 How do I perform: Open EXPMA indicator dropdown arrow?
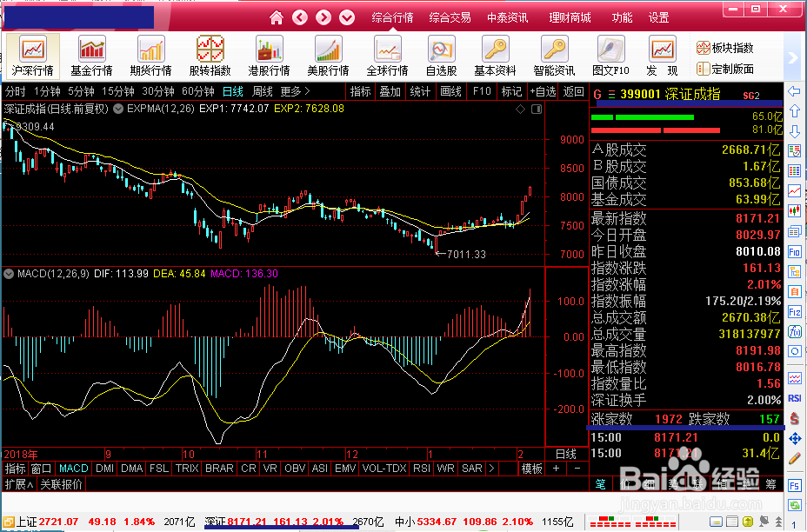[118, 109]
